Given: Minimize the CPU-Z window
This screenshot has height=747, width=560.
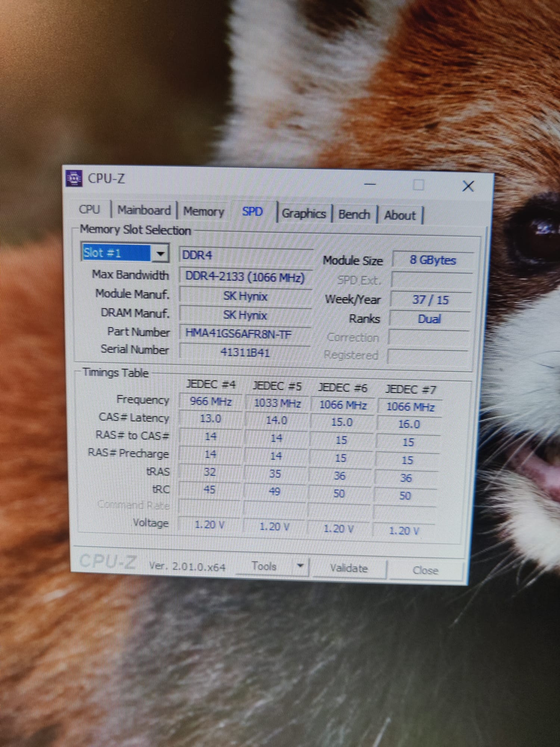Looking at the screenshot, I should point(370,184).
